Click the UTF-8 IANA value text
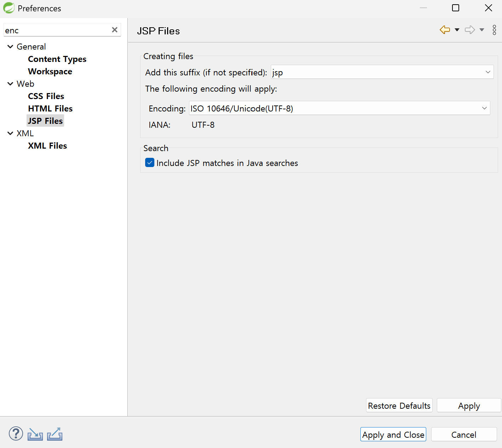Image resolution: width=502 pixels, height=448 pixels. tap(203, 125)
